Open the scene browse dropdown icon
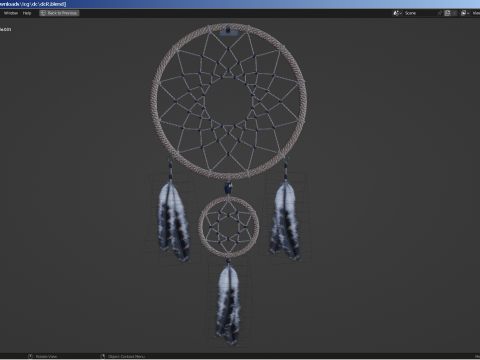Viewport: 480px width, 360px height. (397, 13)
